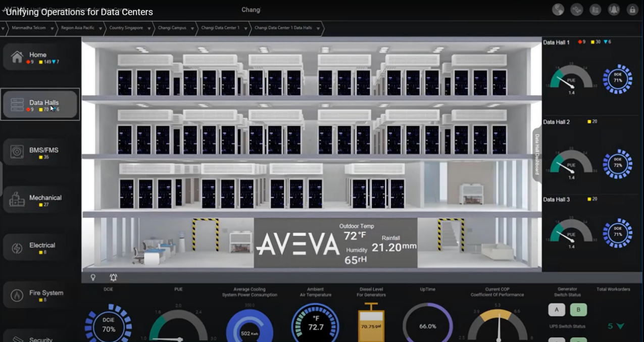Viewport: 644px width, 342px height.
Task: Click the Data Hall 2 DCiE 72% ring
Action: click(617, 164)
